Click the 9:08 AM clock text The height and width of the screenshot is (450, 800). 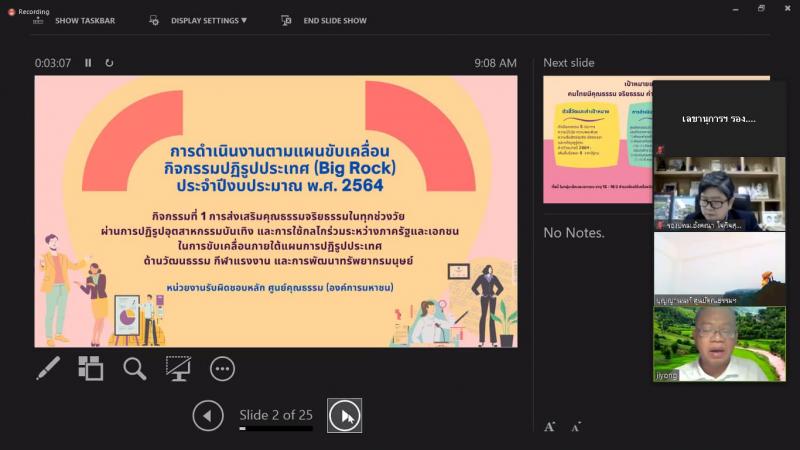495,63
